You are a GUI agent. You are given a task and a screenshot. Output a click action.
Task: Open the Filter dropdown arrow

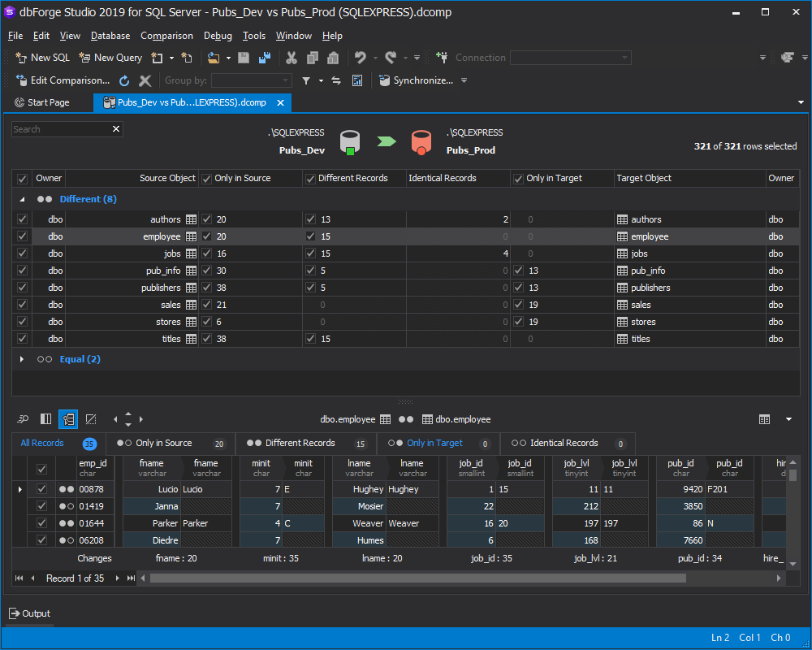[321, 81]
